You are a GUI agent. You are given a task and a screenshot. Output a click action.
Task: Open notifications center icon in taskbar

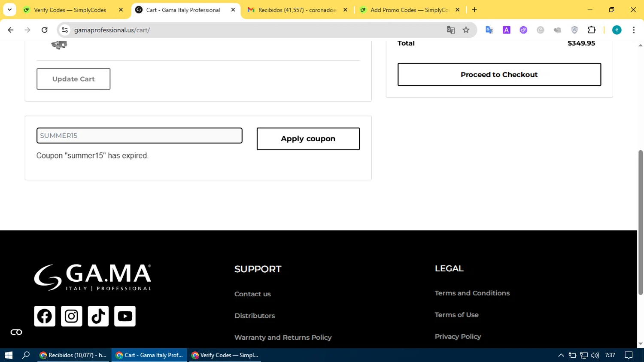[629, 355]
